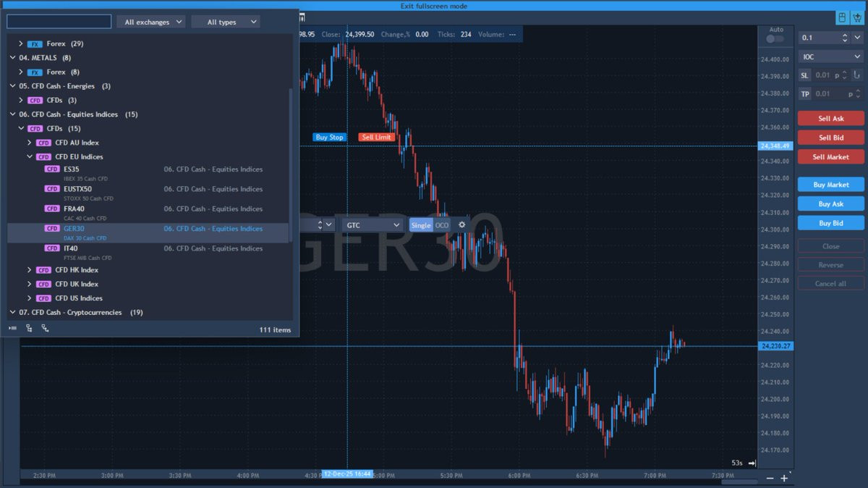868x488 pixels.
Task: Click the 12-Dec-25 16:44 time marker
Action: [x=347, y=474]
